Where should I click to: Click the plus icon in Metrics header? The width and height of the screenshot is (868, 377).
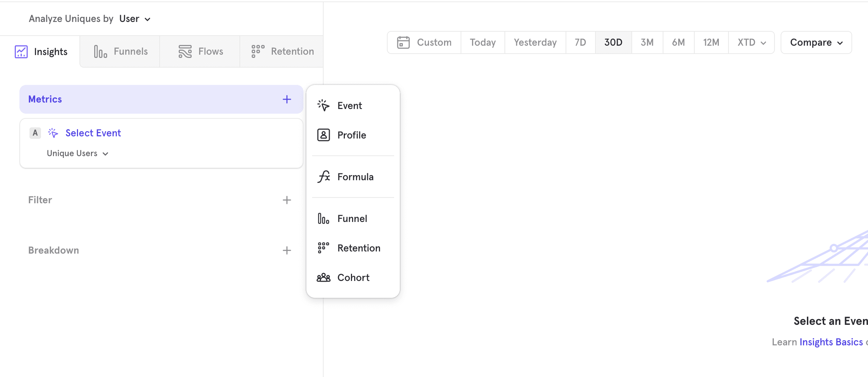coord(287,99)
